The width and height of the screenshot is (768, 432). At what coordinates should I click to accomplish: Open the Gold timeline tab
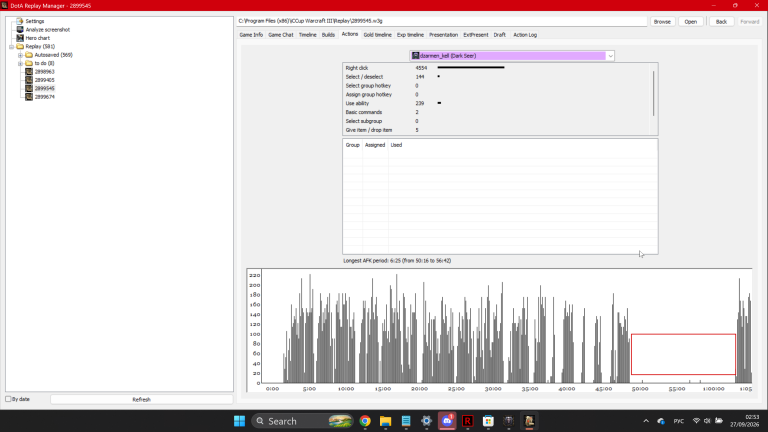[378, 35]
